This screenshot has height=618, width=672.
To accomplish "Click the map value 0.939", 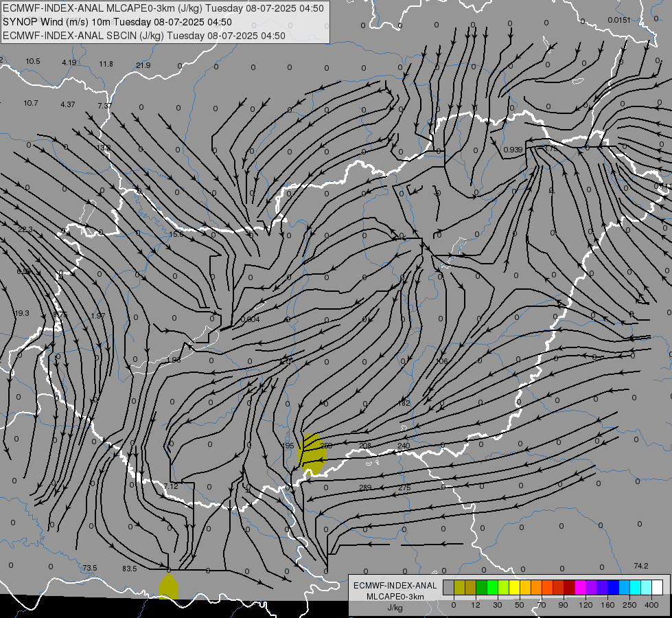I will [x=513, y=150].
